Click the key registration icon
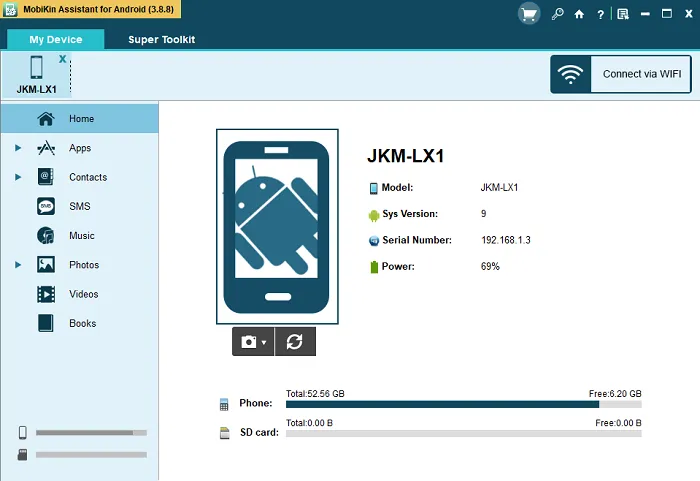This screenshot has width=700, height=481. point(557,14)
